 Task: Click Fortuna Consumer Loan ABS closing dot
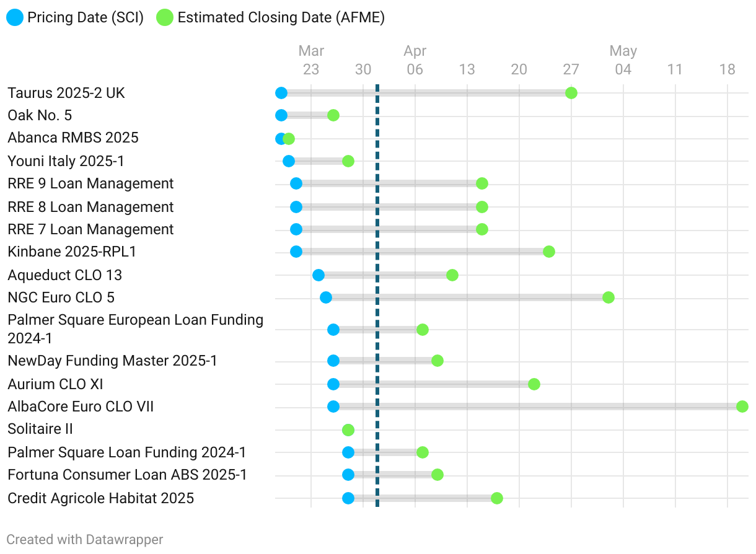[437, 475]
